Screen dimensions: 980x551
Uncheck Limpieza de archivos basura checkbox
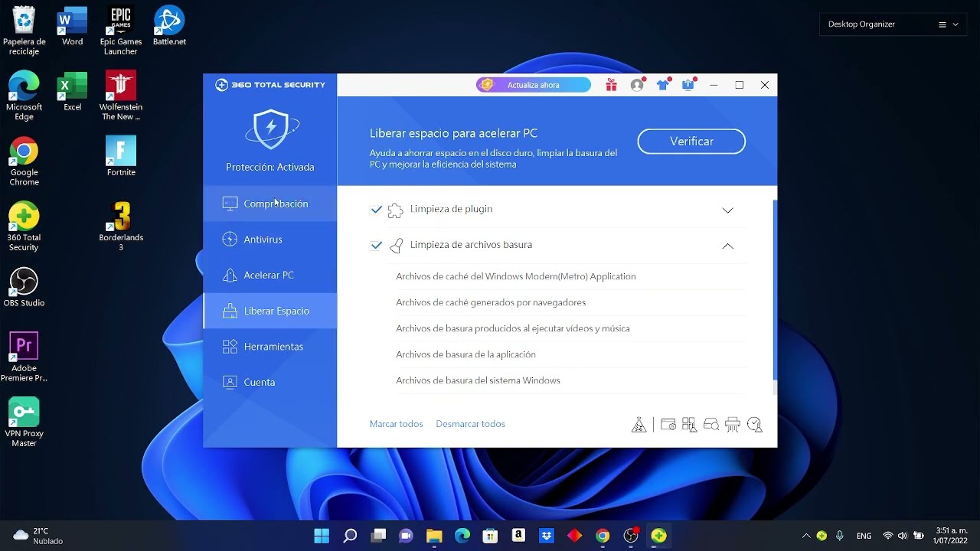click(x=376, y=246)
